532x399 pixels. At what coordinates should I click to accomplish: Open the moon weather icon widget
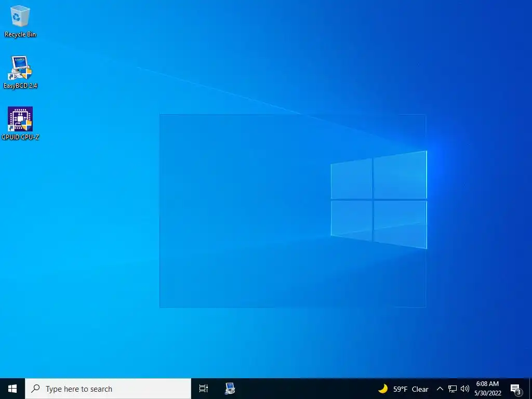coord(383,389)
